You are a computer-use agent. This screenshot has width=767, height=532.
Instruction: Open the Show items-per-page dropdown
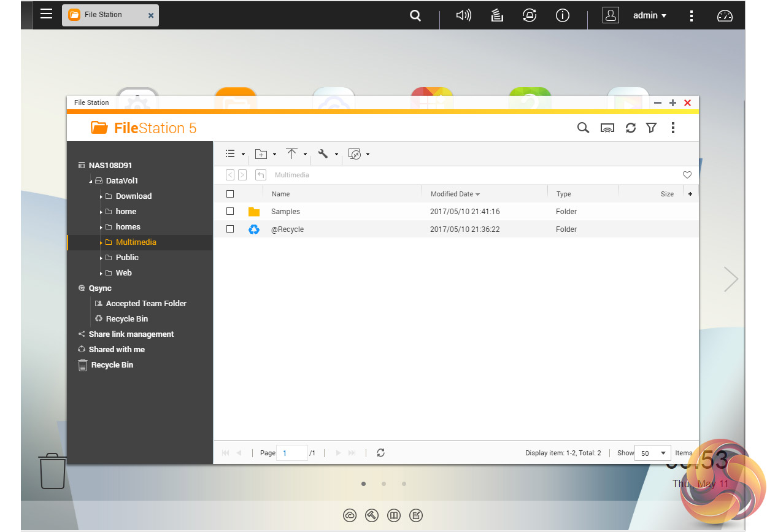click(652, 453)
